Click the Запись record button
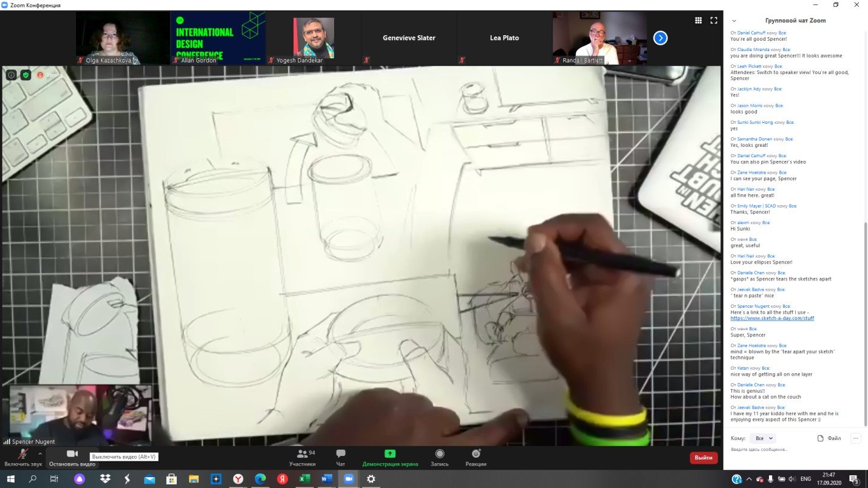Screen dimensions: 868x488 point(439,458)
